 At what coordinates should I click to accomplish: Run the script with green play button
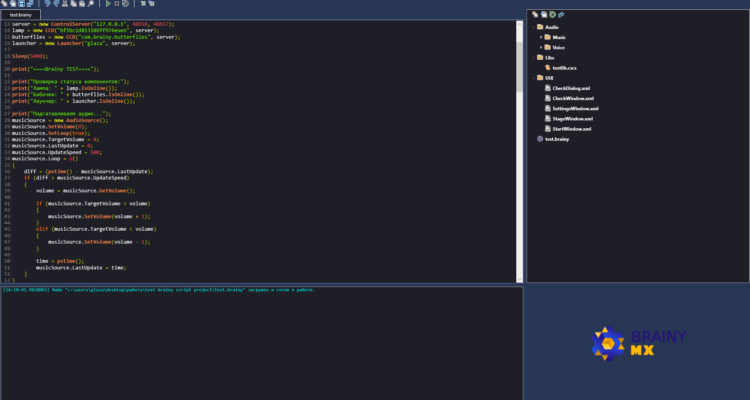(108, 3)
